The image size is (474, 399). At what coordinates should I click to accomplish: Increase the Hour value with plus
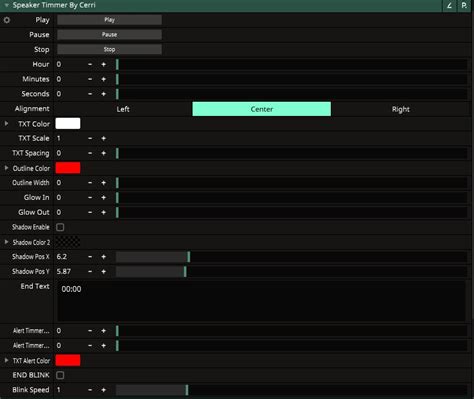click(104, 64)
